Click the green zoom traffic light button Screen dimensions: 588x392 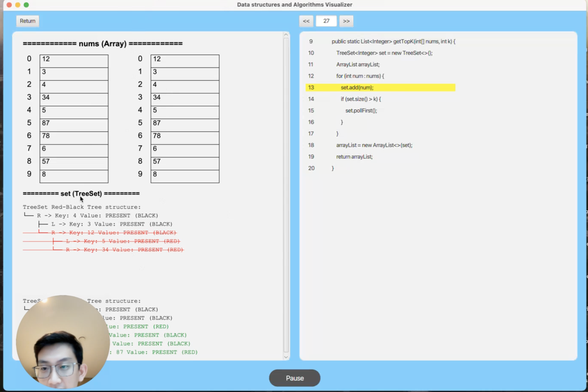click(26, 5)
